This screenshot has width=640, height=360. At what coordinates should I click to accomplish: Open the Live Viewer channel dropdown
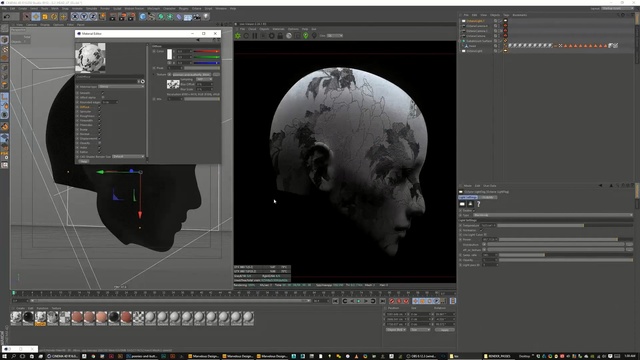coord(335,36)
